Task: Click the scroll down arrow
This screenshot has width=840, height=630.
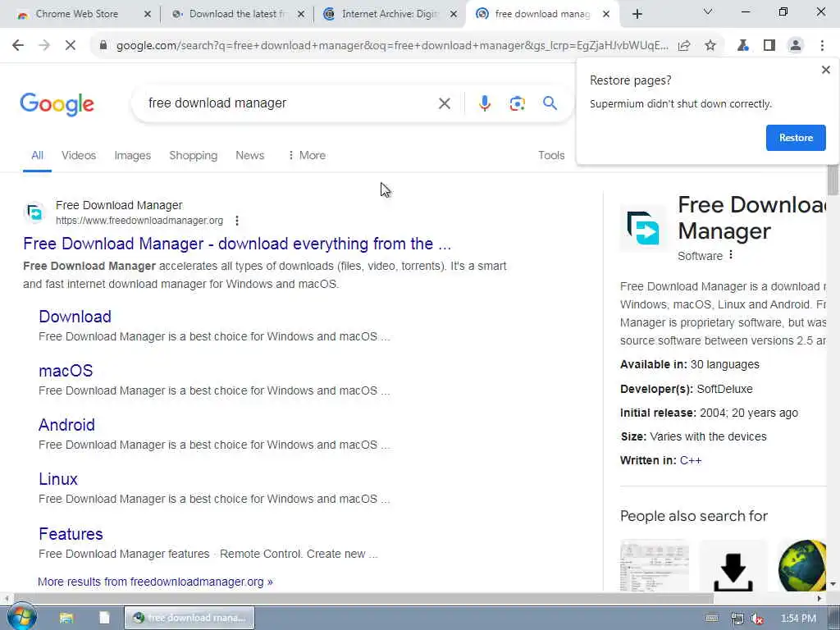Action: tap(833, 584)
